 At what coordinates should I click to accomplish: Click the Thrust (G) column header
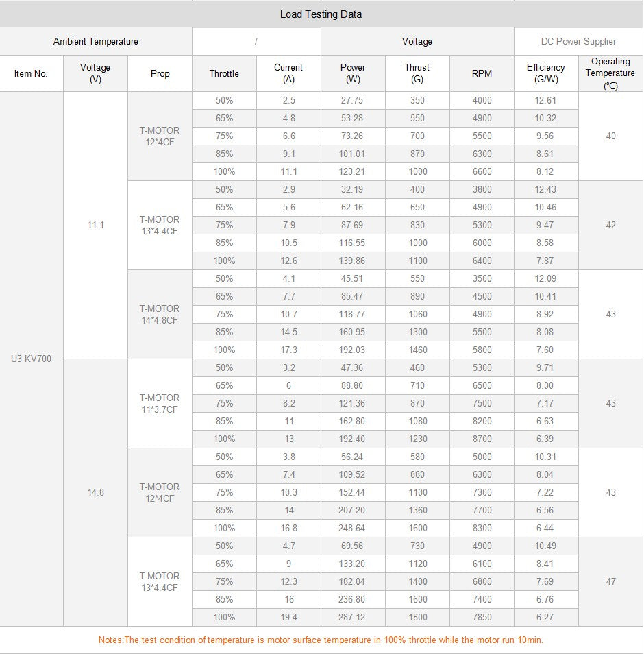tap(417, 73)
